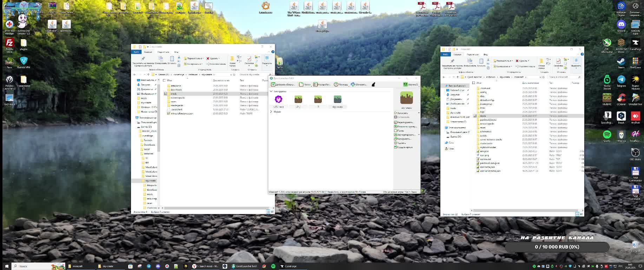644x270 pixels.
Task: Open Discord desktop shortcut
Action: (621, 26)
